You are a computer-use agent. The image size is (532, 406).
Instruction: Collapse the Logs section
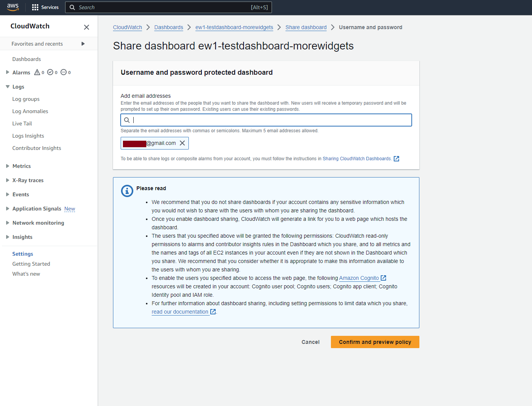click(x=8, y=87)
